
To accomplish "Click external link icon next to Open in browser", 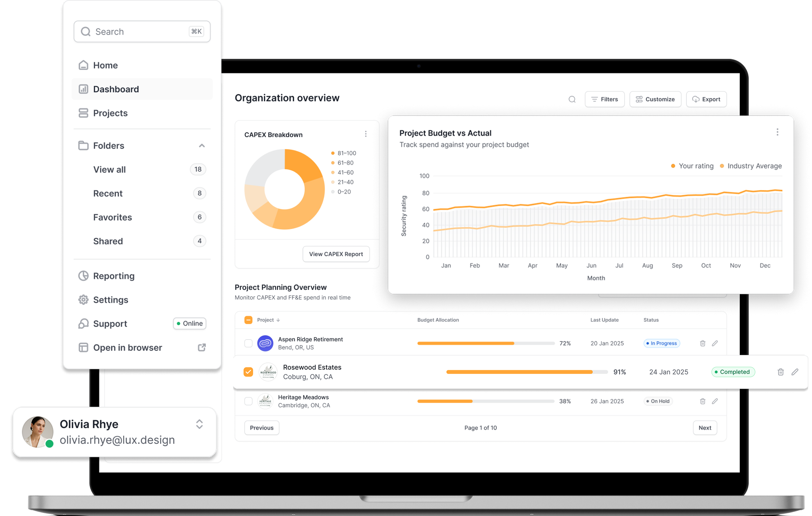I will click(x=202, y=348).
